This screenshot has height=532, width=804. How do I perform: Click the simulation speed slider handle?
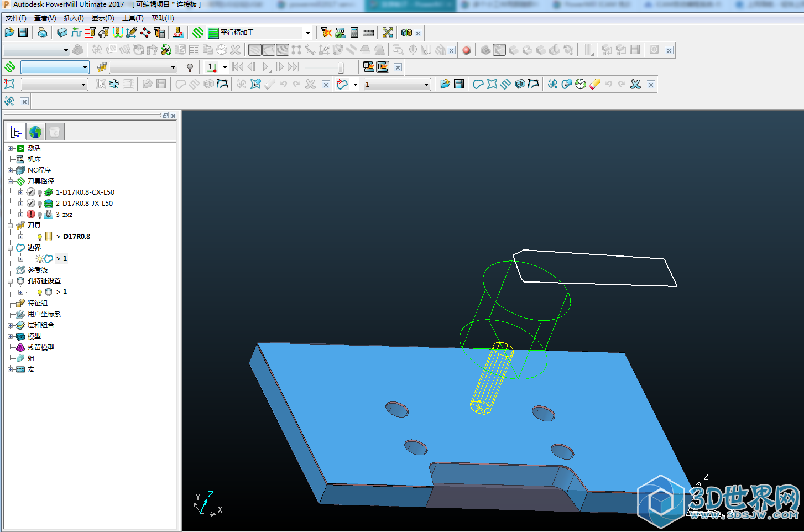pyautogui.click(x=341, y=67)
